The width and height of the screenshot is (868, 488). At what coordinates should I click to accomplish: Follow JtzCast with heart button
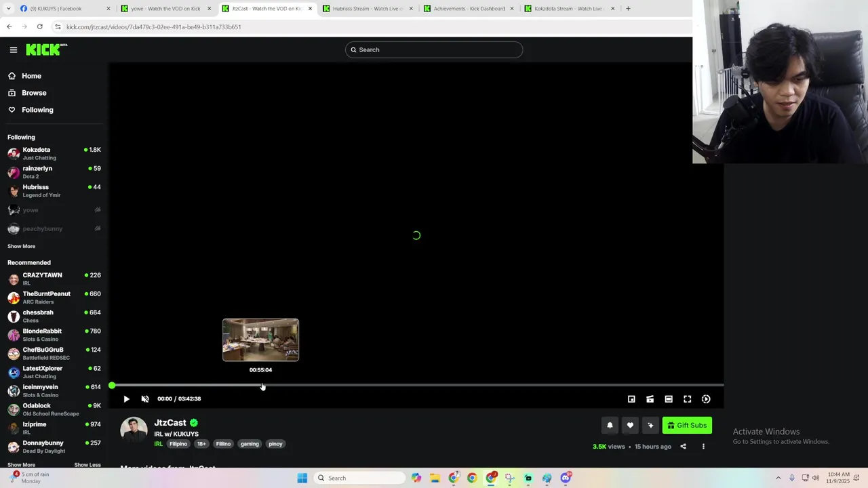[630, 426]
